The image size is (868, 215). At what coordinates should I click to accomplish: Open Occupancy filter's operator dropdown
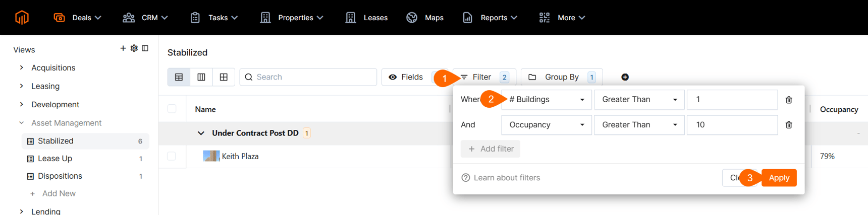(639, 125)
